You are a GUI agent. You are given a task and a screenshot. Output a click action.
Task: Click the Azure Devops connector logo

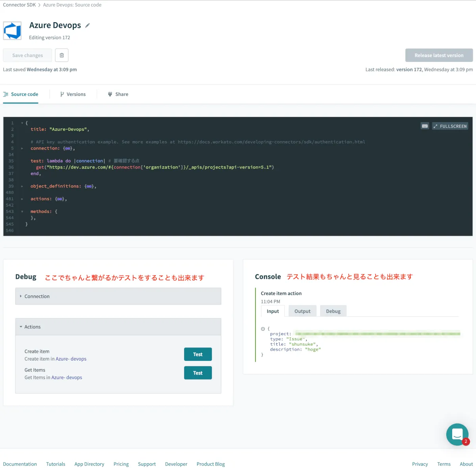[12, 31]
